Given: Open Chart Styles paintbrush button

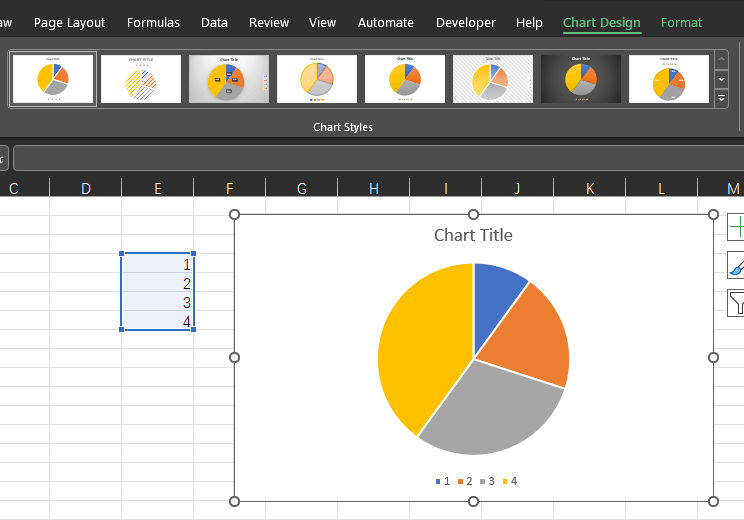Looking at the screenshot, I should (x=736, y=265).
